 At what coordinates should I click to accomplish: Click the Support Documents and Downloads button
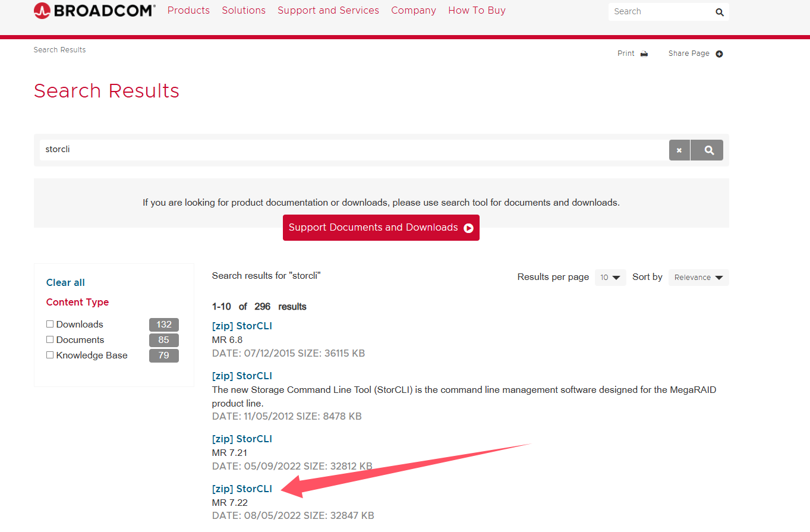(x=381, y=228)
